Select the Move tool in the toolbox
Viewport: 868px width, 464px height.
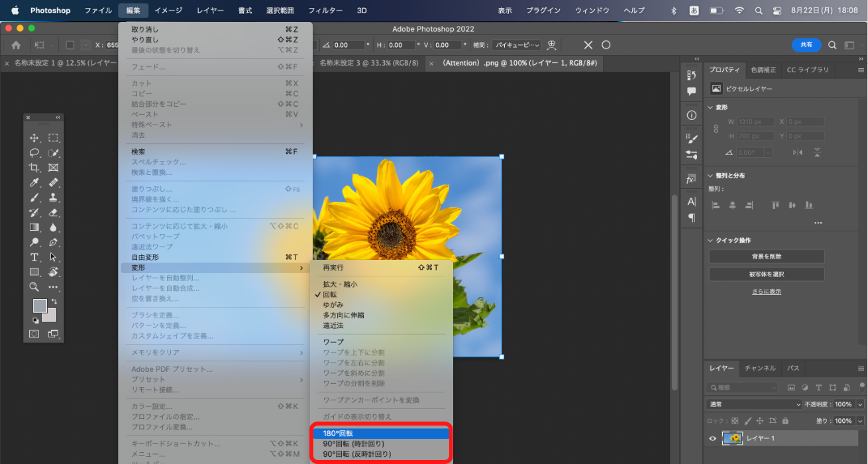click(x=34, y=138)
